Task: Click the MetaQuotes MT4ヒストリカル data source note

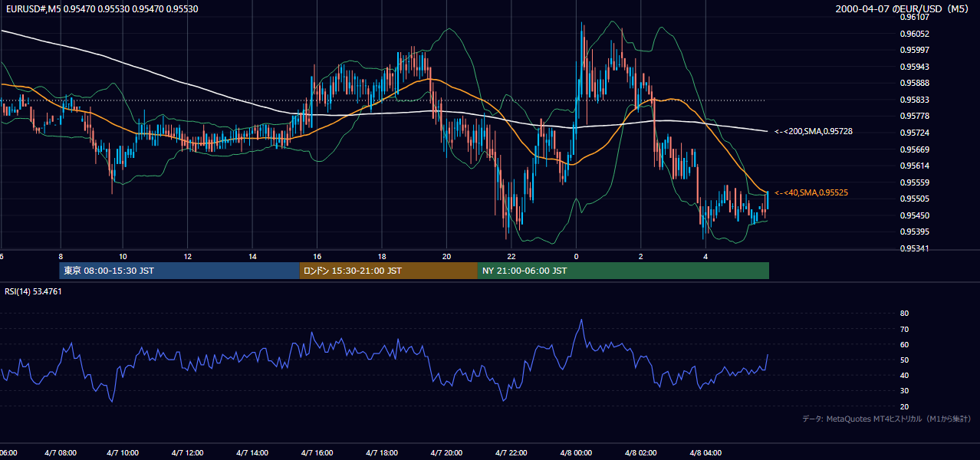Action: [x=886, y=419]
